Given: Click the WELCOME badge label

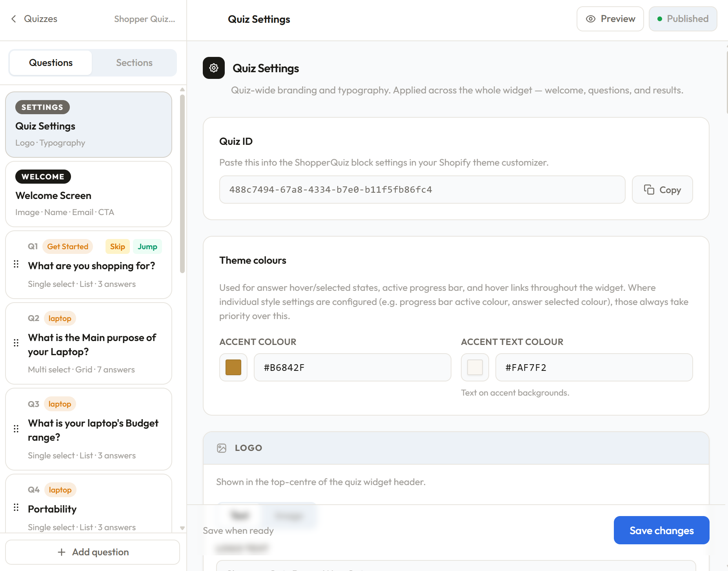Looking at the screenshot, I should tap(43, 177).
